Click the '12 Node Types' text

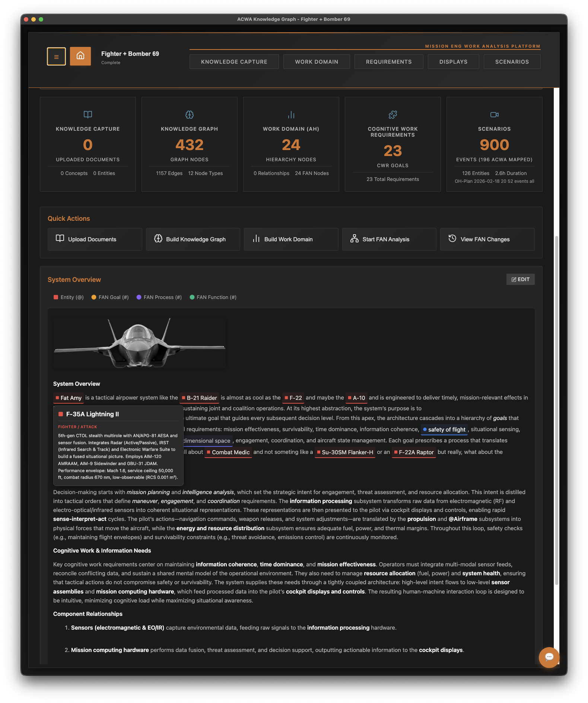tap(206, 173)
